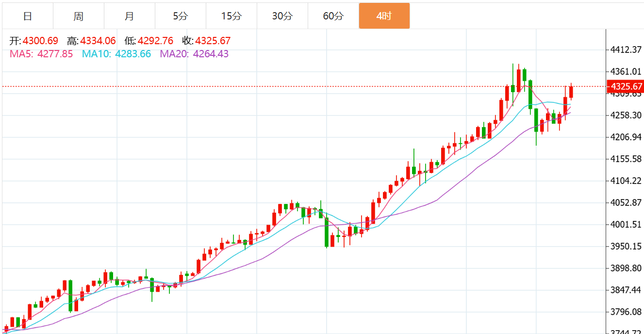This screenshot has width=644, height=334.
Task: Select the 周 weekly timeframe tab
Action: 79,16
